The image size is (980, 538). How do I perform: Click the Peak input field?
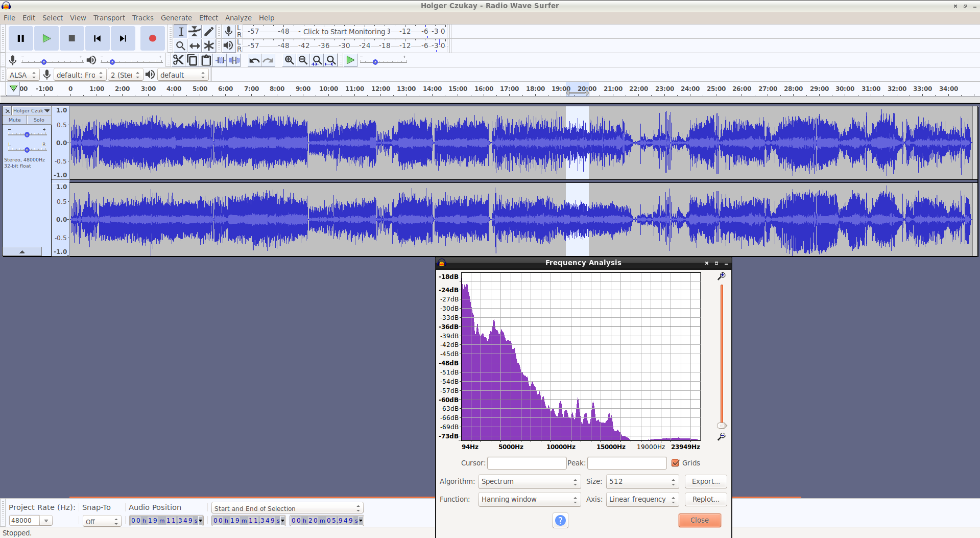point(627,463)
